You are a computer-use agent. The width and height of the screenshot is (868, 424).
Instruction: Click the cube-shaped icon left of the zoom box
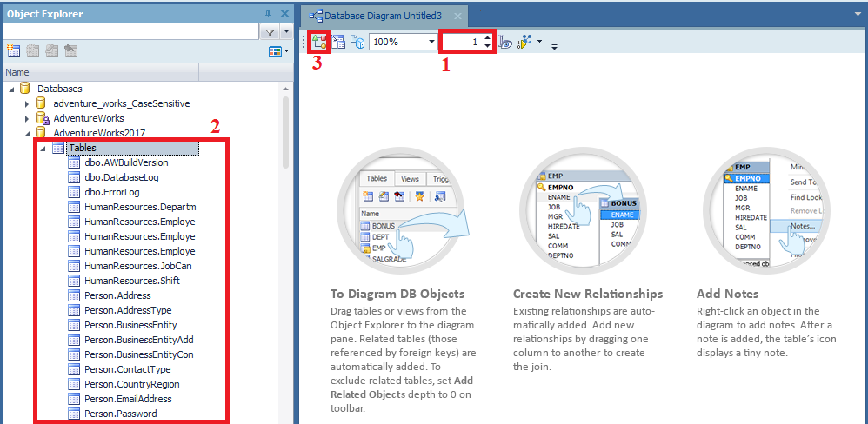pos(357,42)
